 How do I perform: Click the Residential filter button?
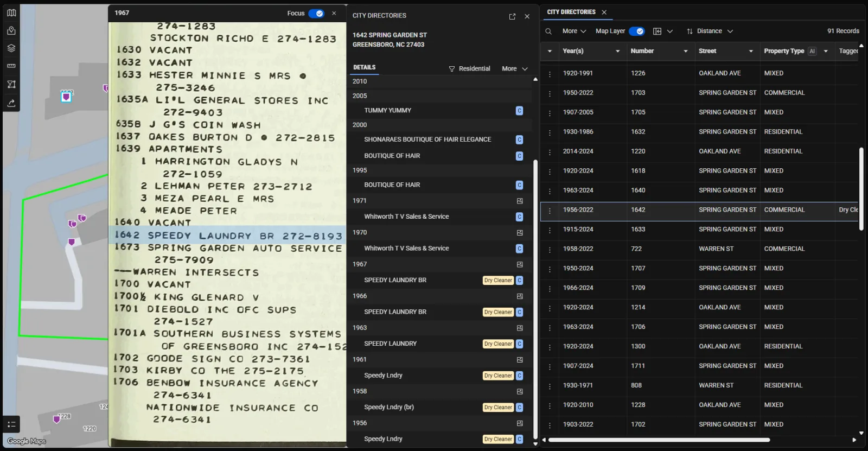469,68
